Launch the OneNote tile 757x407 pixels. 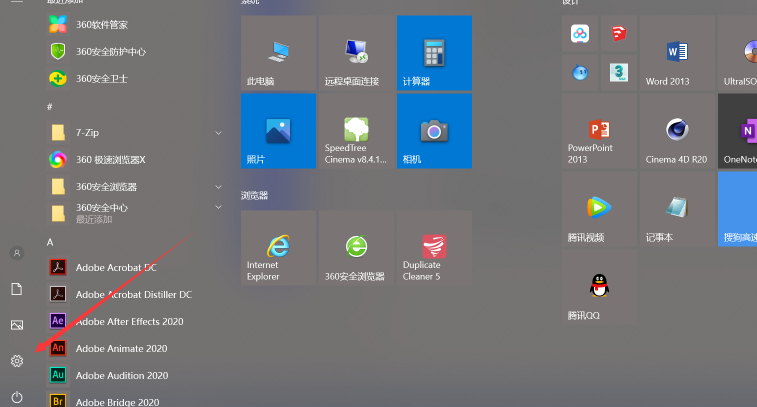(737, 131)
